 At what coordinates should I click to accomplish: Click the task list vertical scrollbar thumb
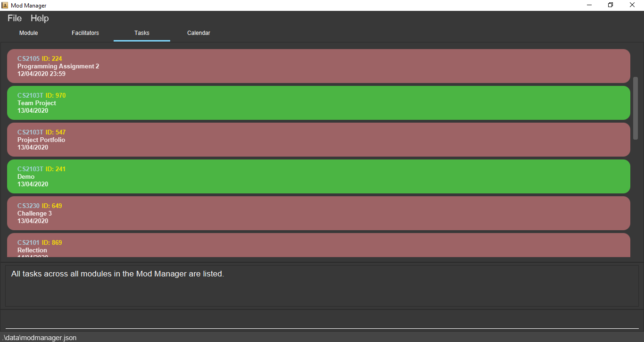(636, 108)
